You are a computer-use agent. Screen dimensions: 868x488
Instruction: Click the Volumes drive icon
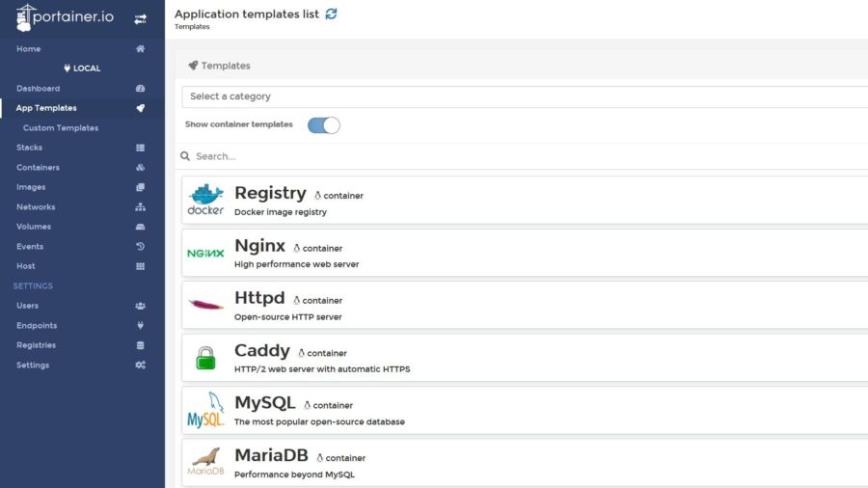[141, 227]
